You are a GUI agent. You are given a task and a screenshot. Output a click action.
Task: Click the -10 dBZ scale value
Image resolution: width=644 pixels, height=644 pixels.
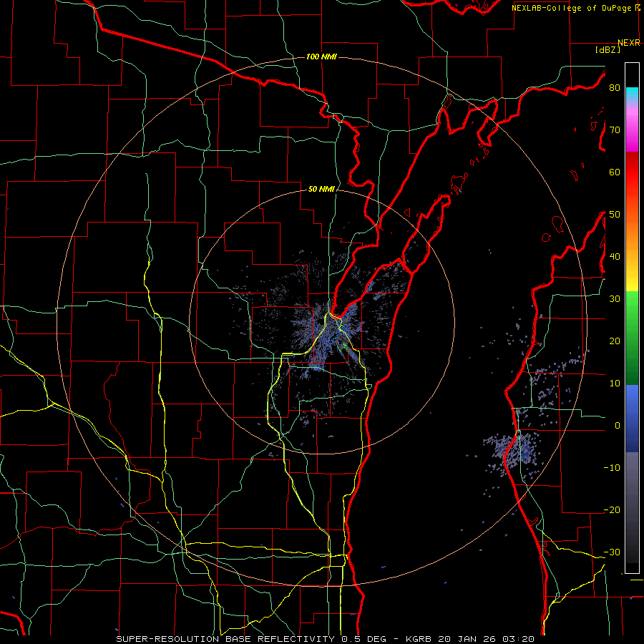(612, 468)
